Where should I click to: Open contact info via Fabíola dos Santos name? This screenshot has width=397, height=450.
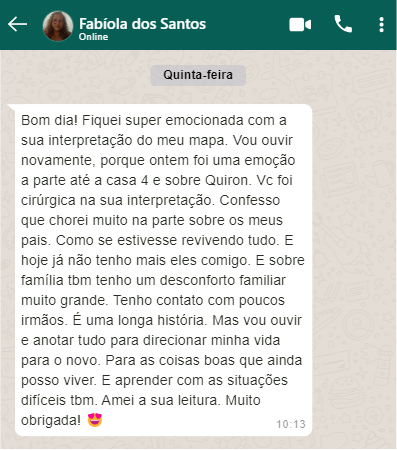[x=142, y=24]
